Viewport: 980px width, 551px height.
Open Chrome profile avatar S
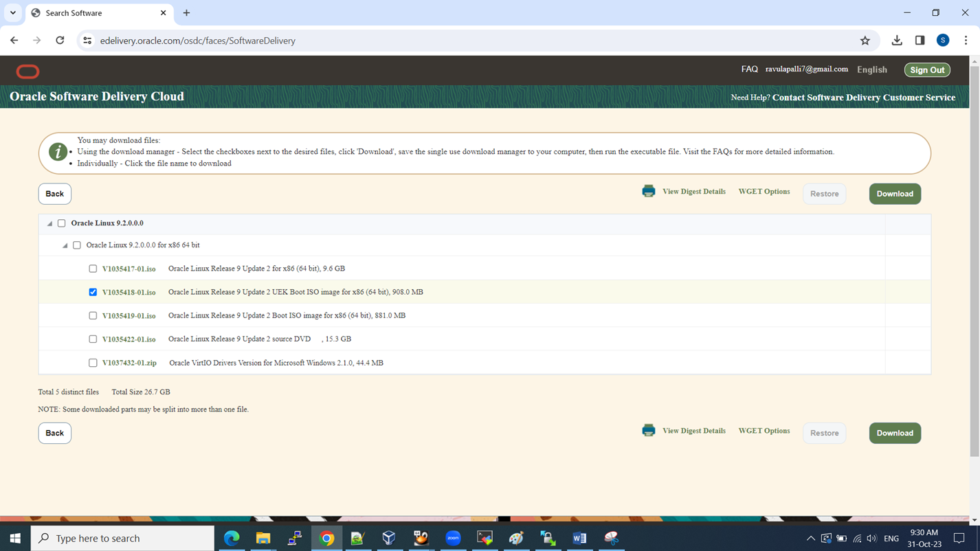pyautogui.click(x=943, y=41)
